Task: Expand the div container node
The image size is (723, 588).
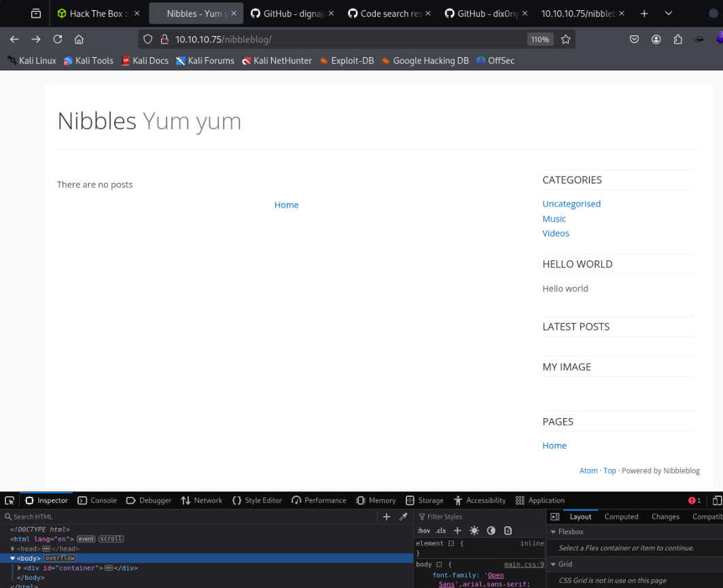Action: coord(20,568)
